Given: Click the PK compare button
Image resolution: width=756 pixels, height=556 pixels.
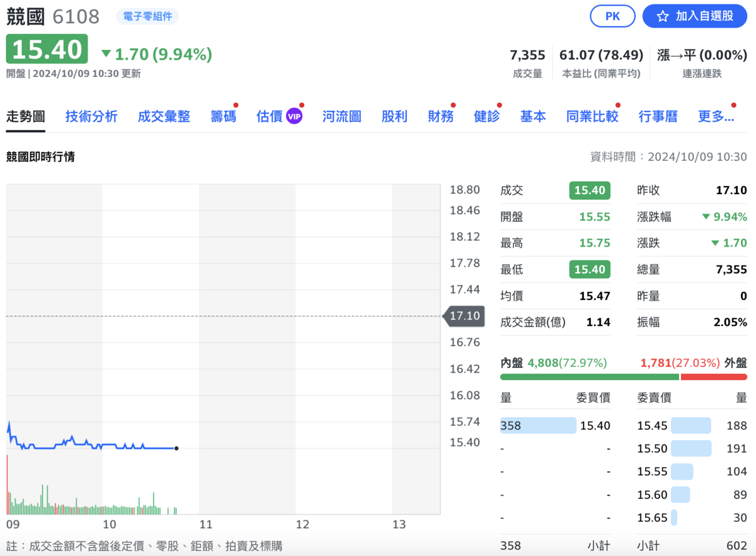Looking at the screenshot, I should [x=612, y=16].
